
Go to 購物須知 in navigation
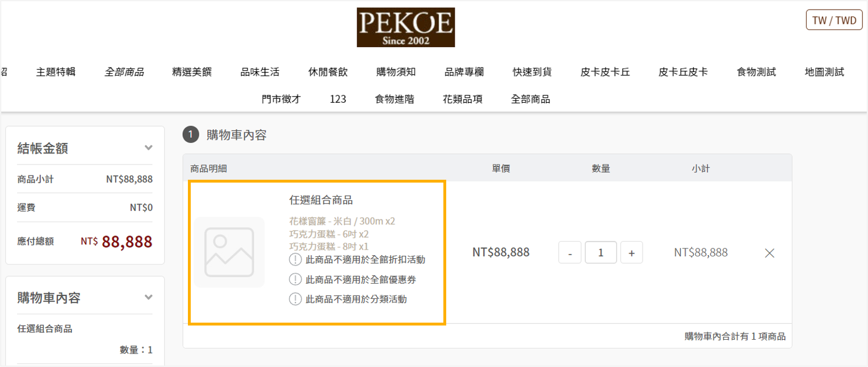[396, 72]
